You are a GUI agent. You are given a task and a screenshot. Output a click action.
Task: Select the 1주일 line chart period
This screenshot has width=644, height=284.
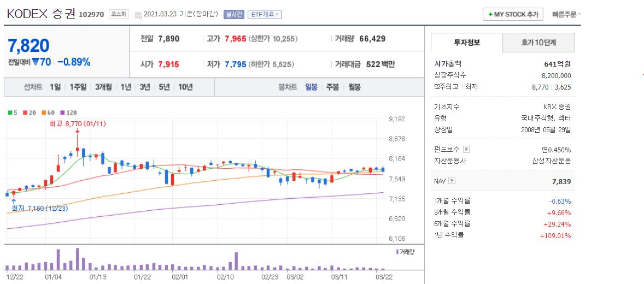(x=78, y=87)
